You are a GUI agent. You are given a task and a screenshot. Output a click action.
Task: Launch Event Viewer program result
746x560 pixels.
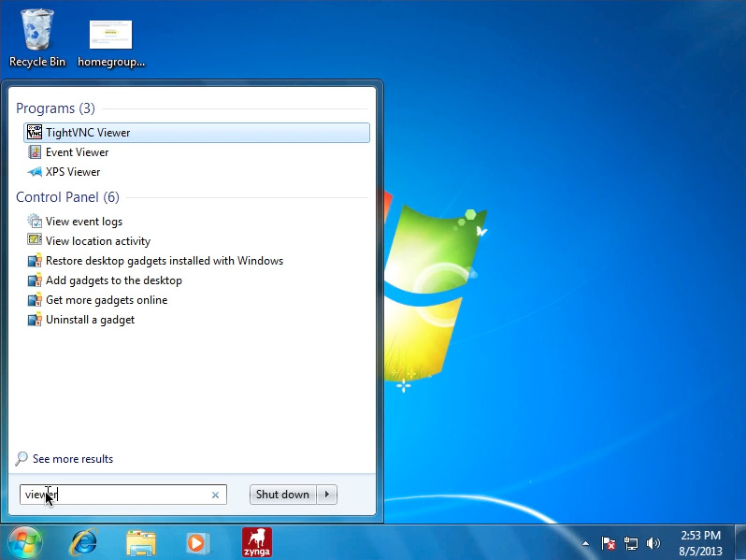pyautogui.click(x=77, y=152)
